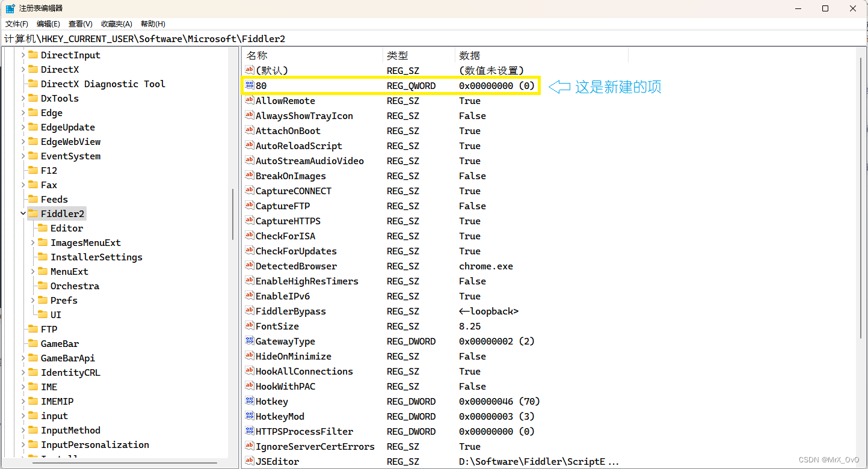The image size is (868, 469).
Task: Click the icon beside AlwaysShowTrayIcon
Action: tap(250, 115)
